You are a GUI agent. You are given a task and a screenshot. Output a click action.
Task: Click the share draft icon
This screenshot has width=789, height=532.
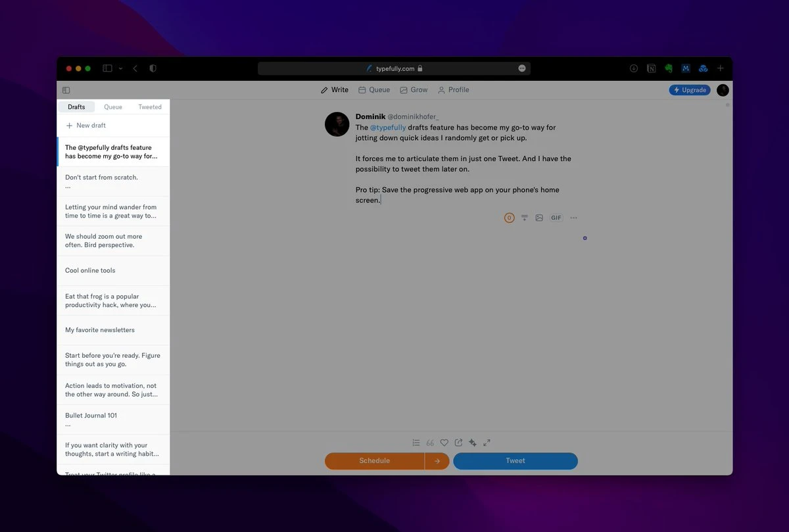458,443
